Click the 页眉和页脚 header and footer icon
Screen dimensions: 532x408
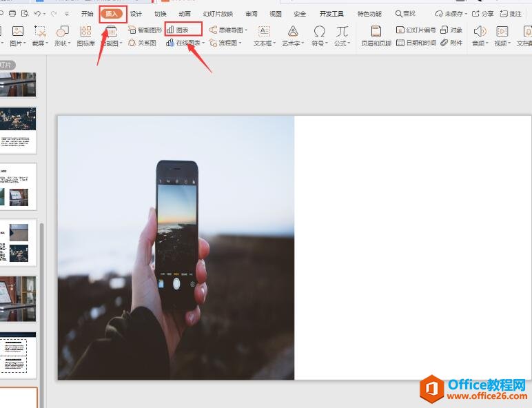point(376,32)
